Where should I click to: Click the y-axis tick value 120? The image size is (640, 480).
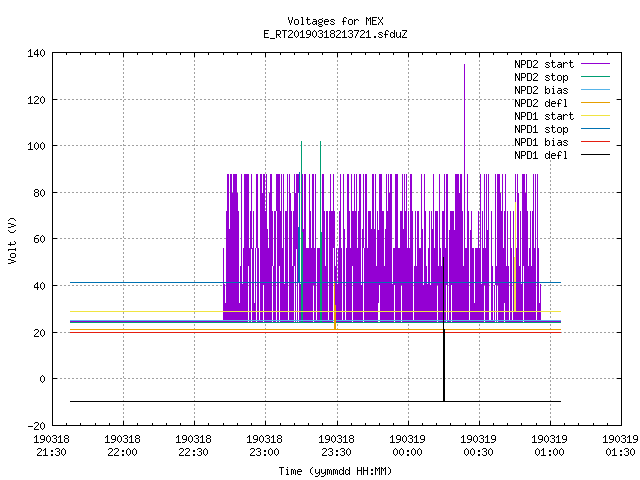tap(36, 100)
